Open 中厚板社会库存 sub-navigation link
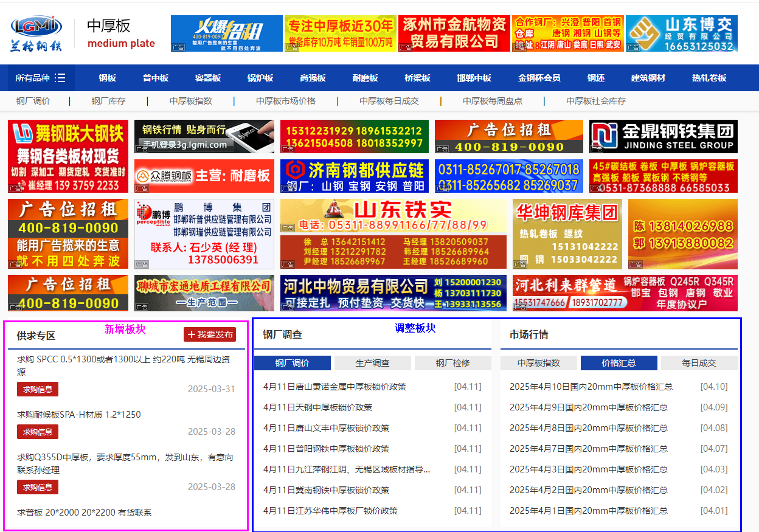 pos(596,101)
